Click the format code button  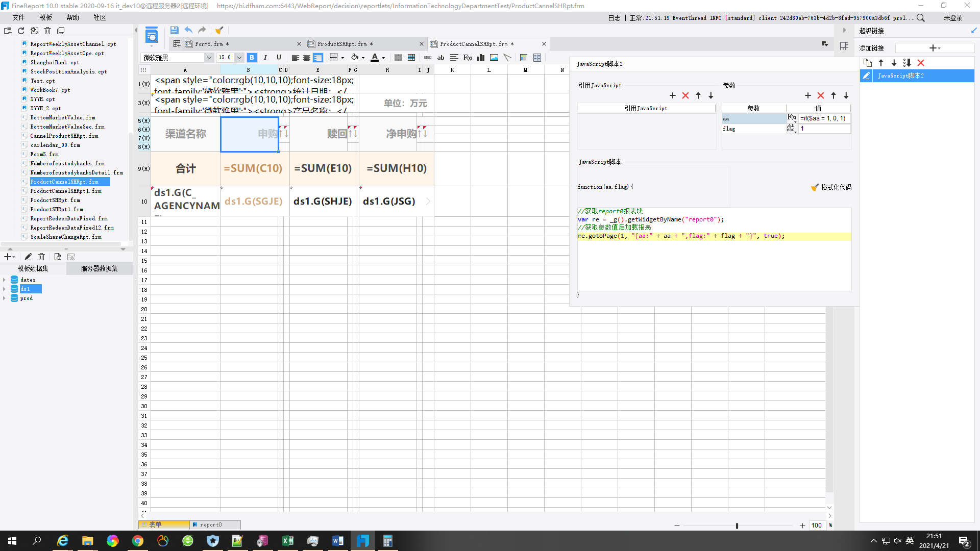coord(831,187)
